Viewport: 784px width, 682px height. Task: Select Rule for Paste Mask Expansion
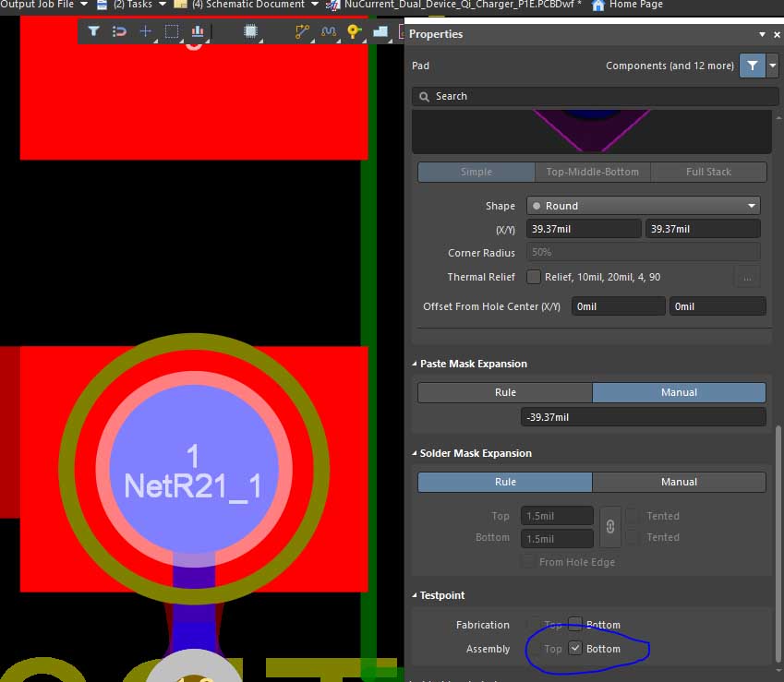[x=505, y=392]
